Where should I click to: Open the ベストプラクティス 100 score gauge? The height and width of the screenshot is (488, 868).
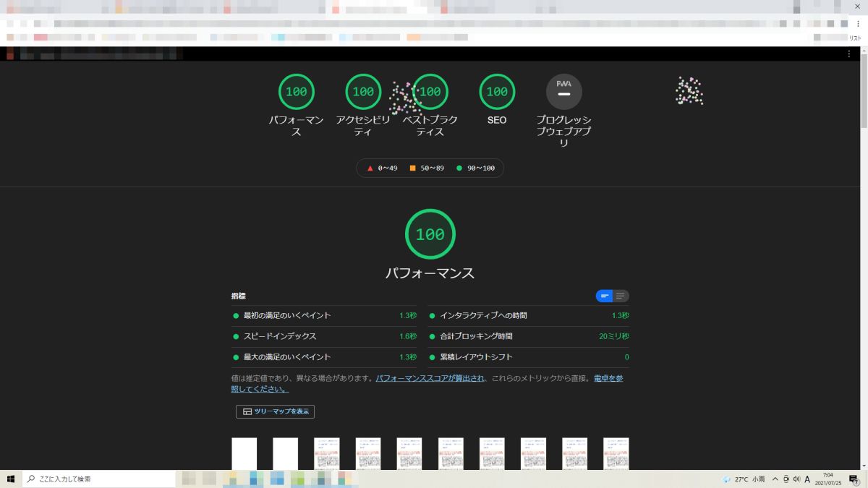430,92
